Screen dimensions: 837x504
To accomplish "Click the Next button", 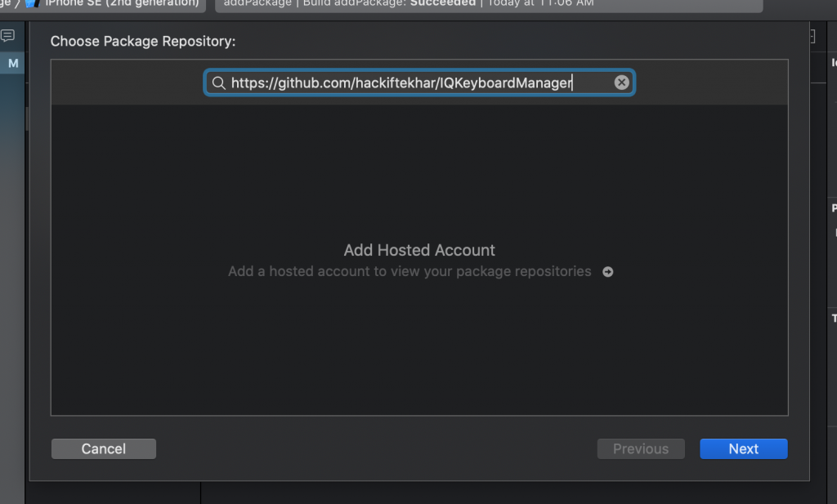I will tap(743, 448).
